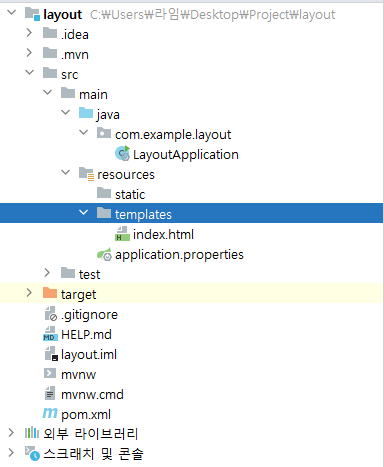Expand the .mvn folder
This screenshot has width=384, height=467.
click(x=29, y=53)
